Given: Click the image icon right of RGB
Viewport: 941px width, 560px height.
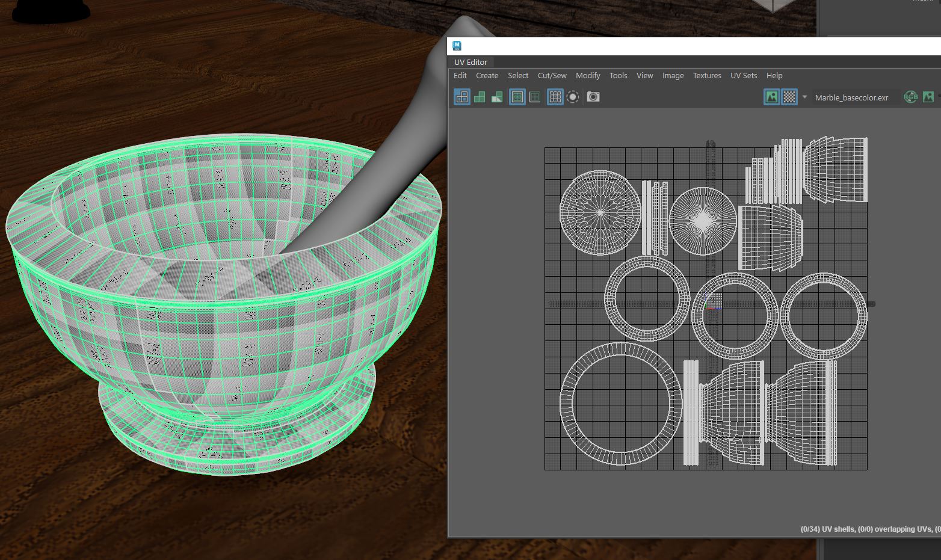Looking at the screenshot, I should tap(928, 97).
